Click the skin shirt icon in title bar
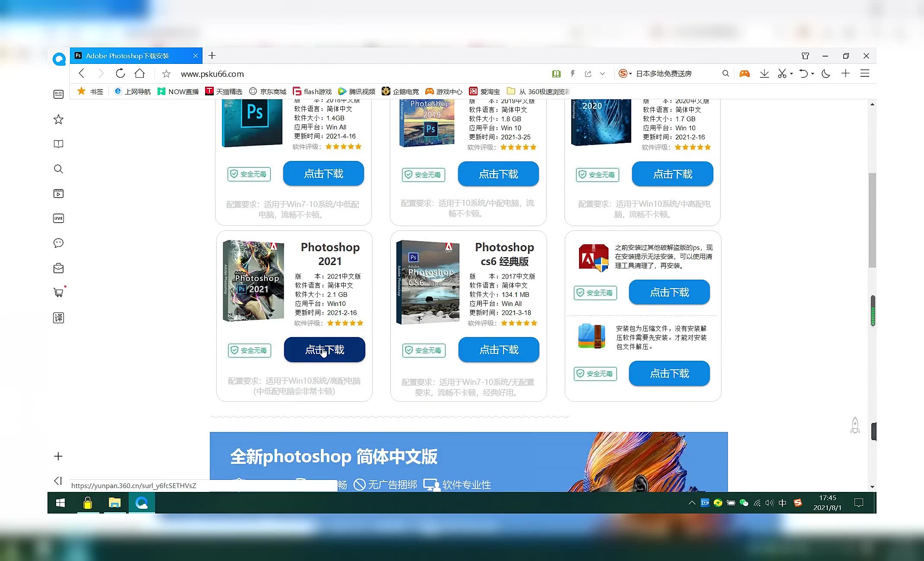Viewport: 924px width, 561px height. (x=805, y=56)
